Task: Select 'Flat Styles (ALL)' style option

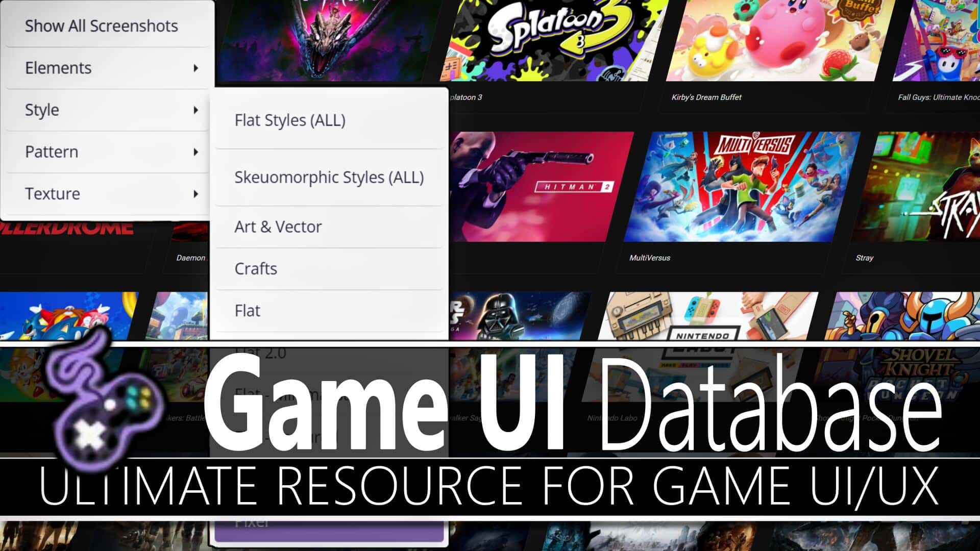Action: (x=289, y=120)
